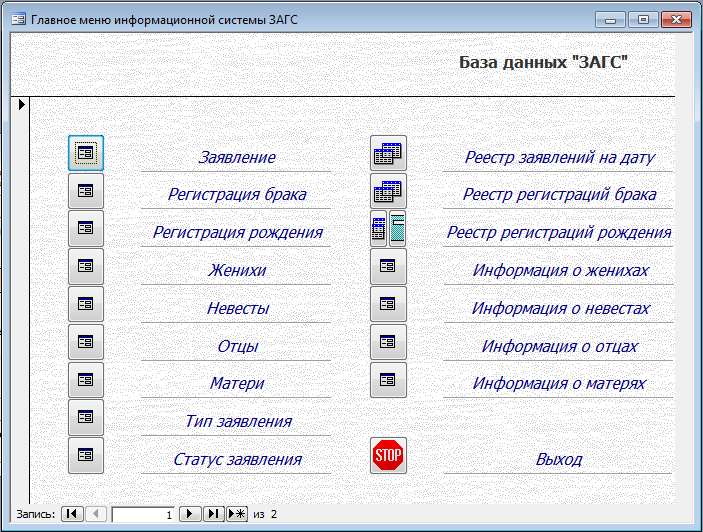The width and height of the screenshot is (703, 532).
Task: Click the База данных "ЗАГС" heading
Action: pyautogui.click(x=543, y=62)
